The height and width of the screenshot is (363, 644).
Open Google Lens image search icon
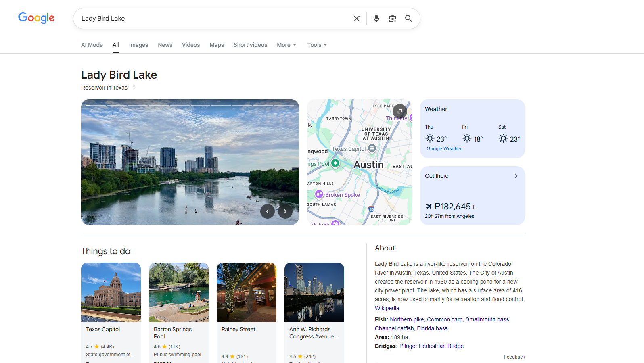pos(392,19)
